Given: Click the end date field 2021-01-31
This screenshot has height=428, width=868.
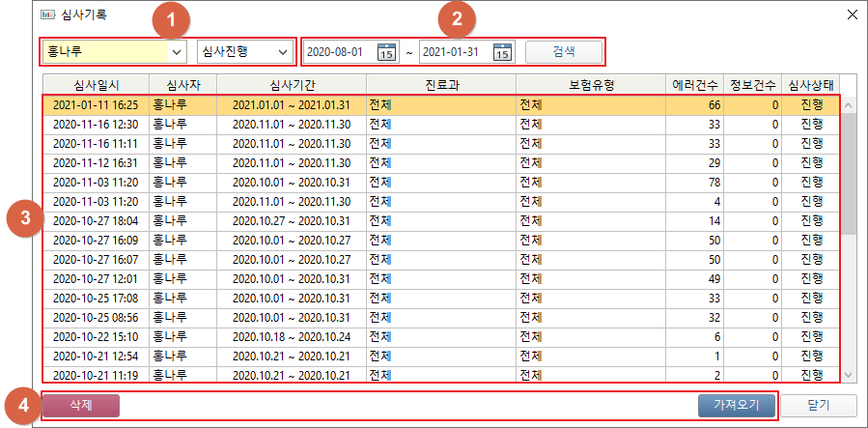Looking at the screenshot, I should coord(451,52).
